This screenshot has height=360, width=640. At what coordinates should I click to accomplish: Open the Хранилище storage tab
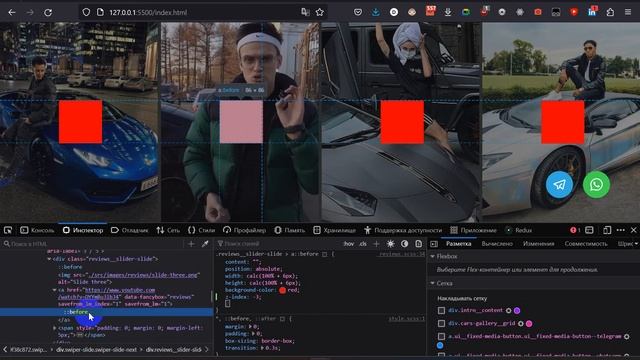[334, 230]
